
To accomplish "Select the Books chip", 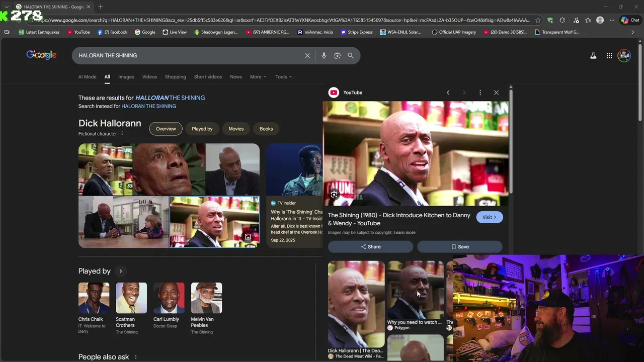I will click(x=266, y=129).
